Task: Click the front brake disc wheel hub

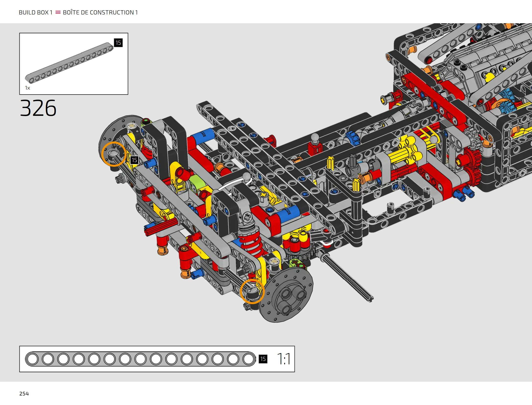Action: coord(286,295)
